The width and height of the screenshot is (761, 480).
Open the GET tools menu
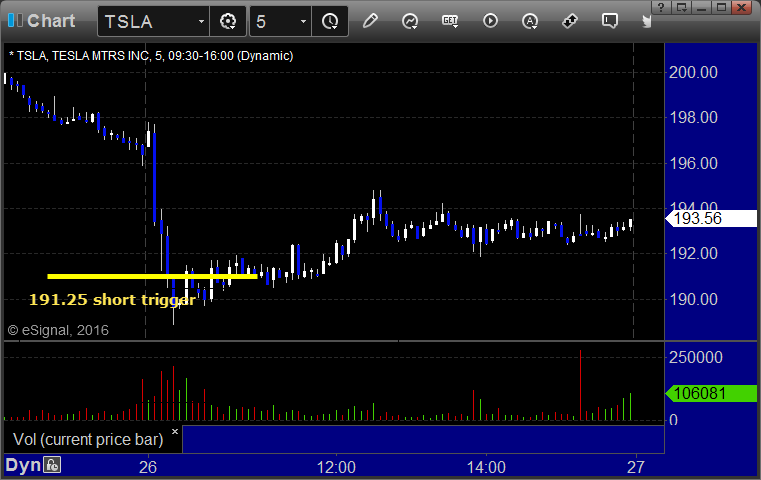(x=450, y=21)
